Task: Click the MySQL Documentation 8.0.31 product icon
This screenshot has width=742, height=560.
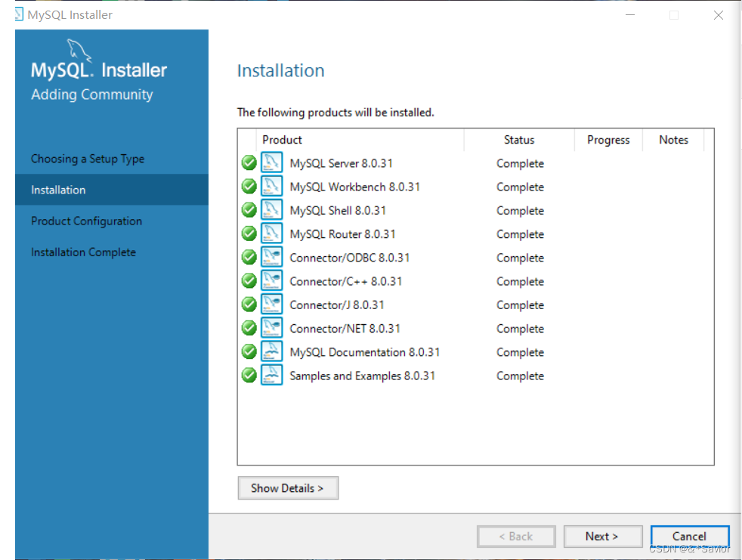Action: [271, 351]
